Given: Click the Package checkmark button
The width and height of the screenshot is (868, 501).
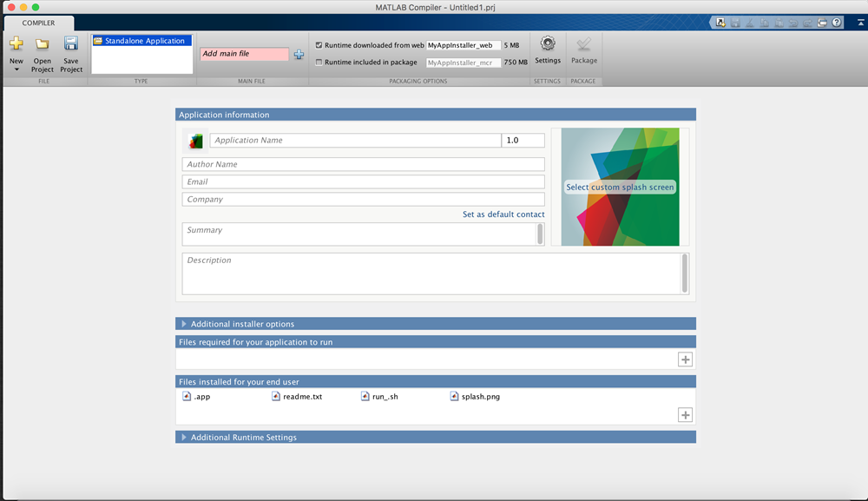Looking at the screenshot, I should tap(583, 44).
